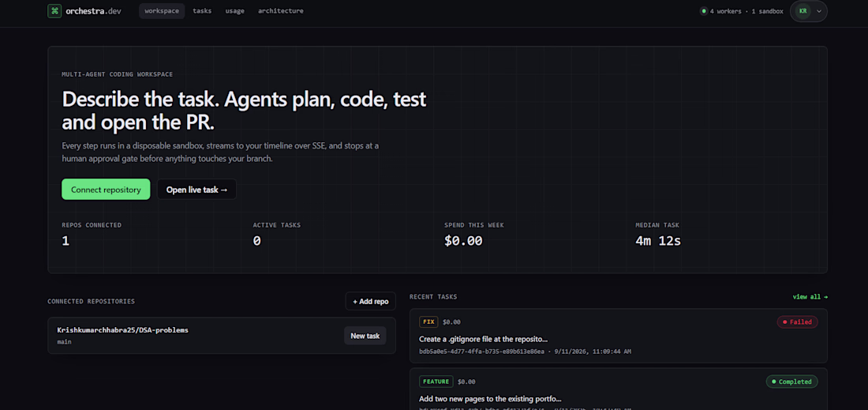
Task: Click the + Add repo button
Action: (370, 302)
